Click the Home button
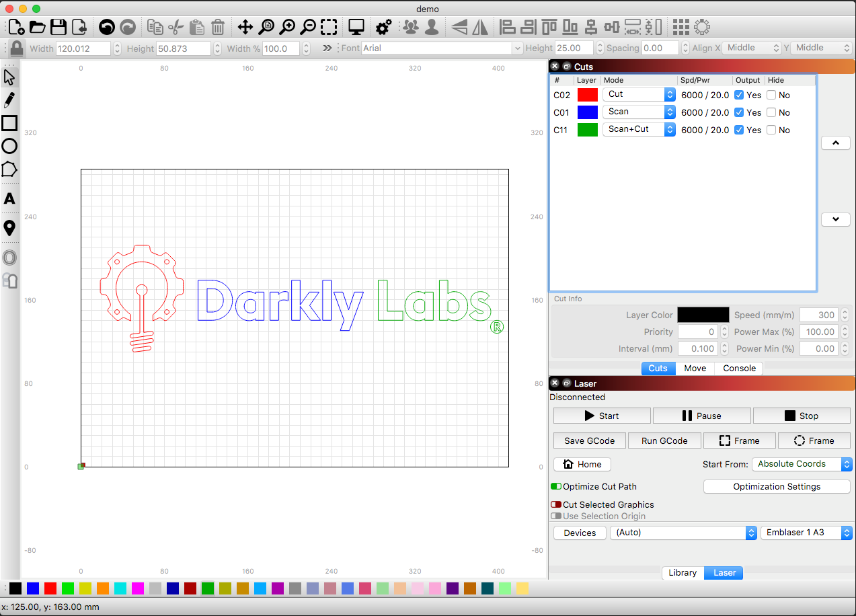This screenshot has width=856, height=616. 582,464
